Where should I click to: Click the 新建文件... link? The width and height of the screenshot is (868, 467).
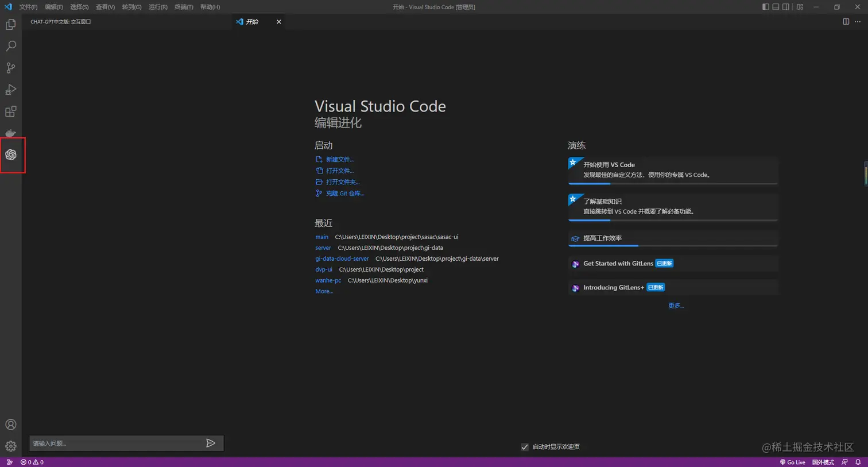click(340, 159)
